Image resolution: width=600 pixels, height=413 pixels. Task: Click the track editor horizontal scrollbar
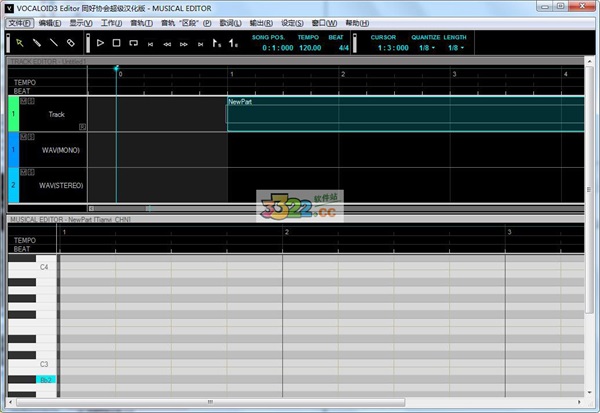336,209
